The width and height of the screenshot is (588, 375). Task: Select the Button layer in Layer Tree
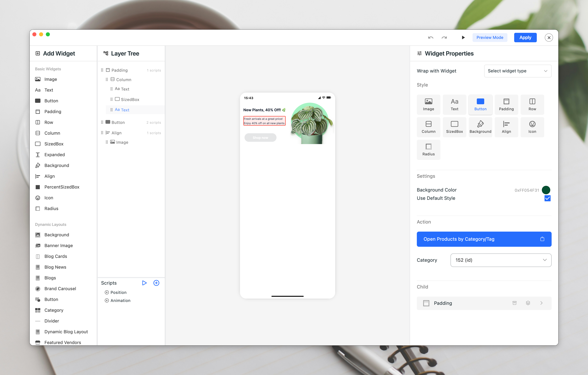(118, 123)
